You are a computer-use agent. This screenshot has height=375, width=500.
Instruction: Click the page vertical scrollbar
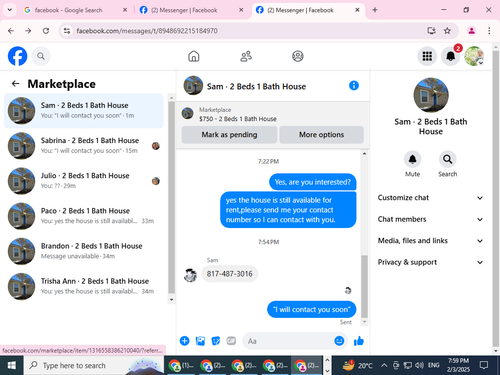click(496, 198)
